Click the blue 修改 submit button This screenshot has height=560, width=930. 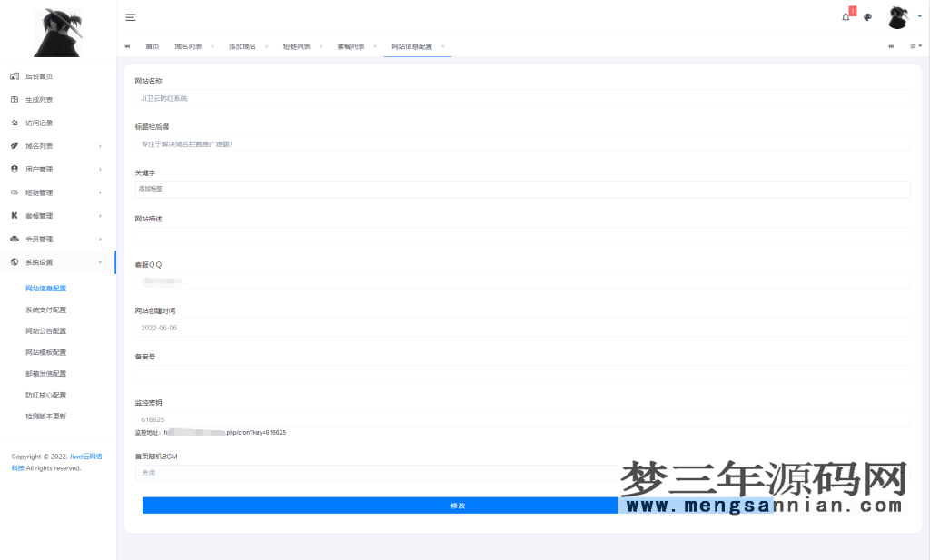[x=460, y=506]
